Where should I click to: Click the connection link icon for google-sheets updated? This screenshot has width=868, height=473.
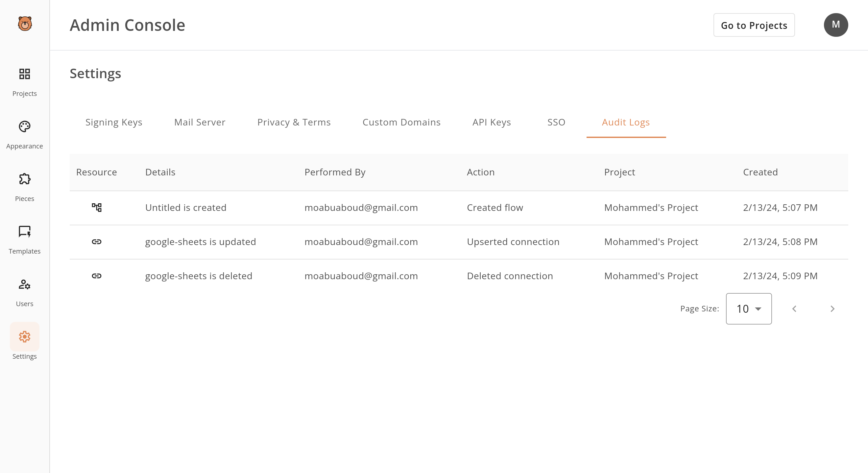(x=97, y=242)
